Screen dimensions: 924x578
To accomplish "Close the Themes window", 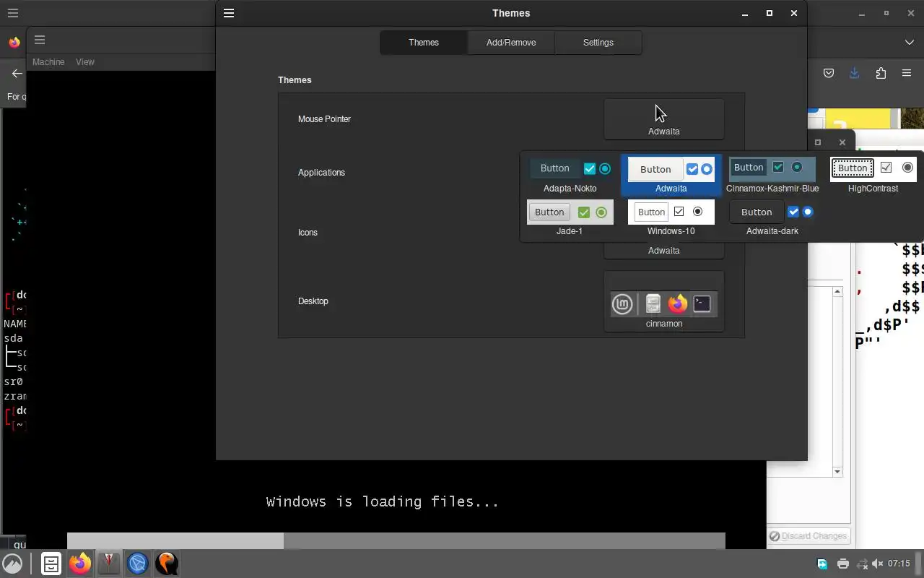I will pyautogui.click(x=794, y=13).
